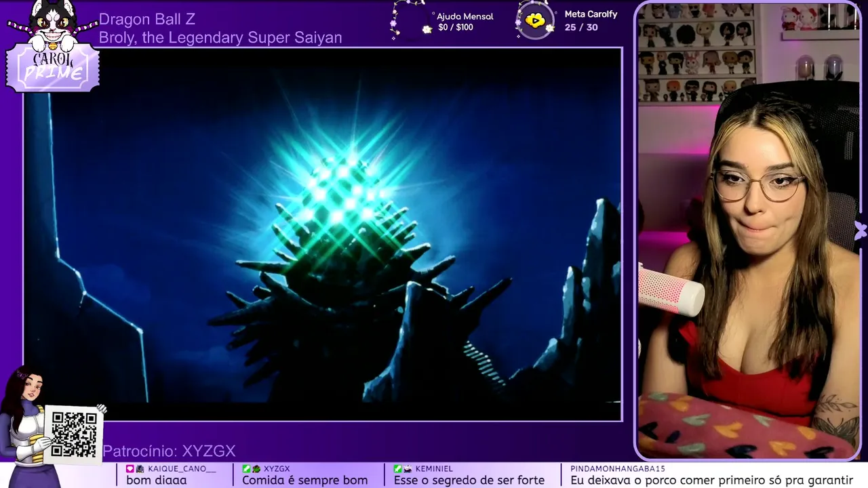
Task: Click the 'bom diaaa' chat message
Action: 157,480
